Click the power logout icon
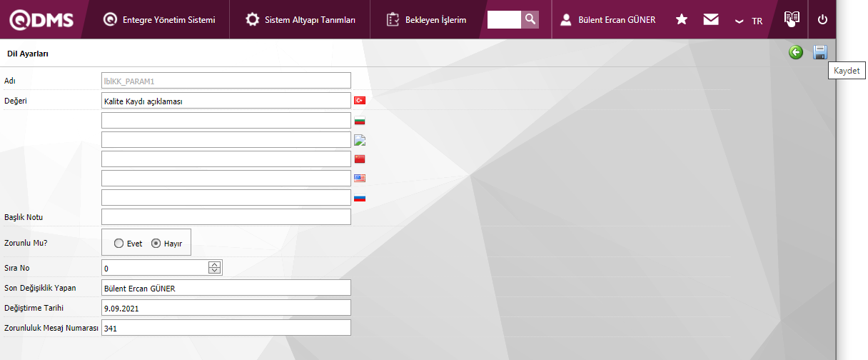The width and height of the screenshot is (868, 360). [x=822, y=20]
